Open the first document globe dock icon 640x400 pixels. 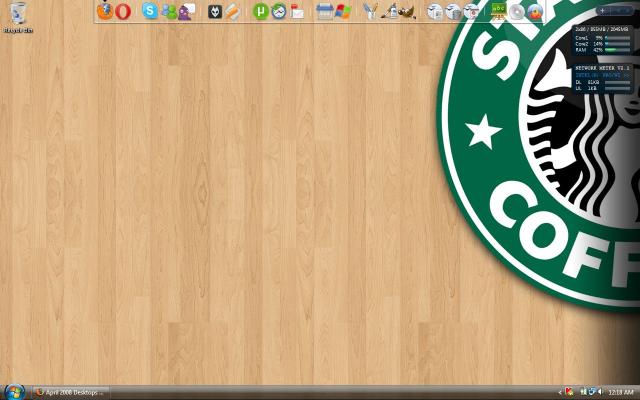click(x=435, y=11)
